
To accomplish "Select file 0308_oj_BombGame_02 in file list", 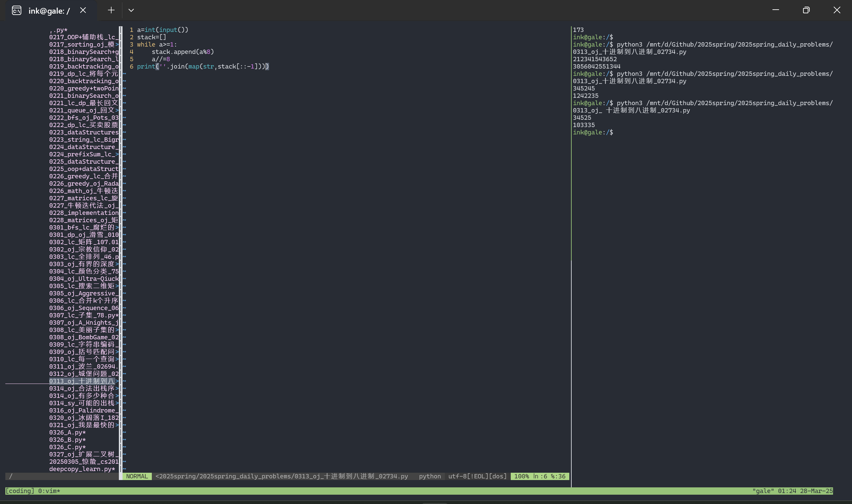I will (84, 337).
